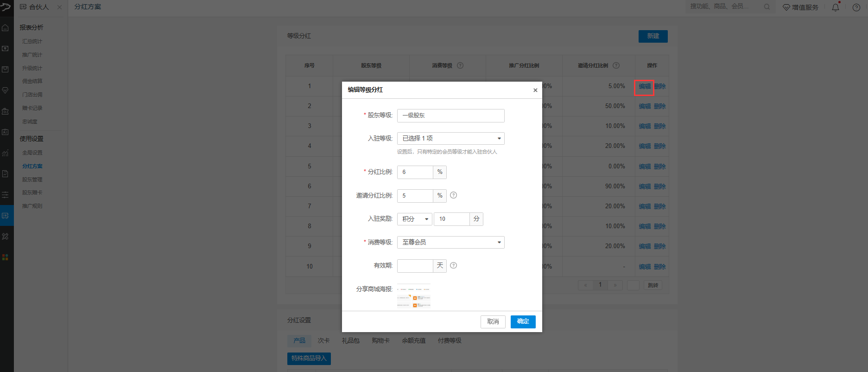Open 股东赠卡 in the sidebar menu
This screenshot has height=372, width=868.
(x=32, y=193)
